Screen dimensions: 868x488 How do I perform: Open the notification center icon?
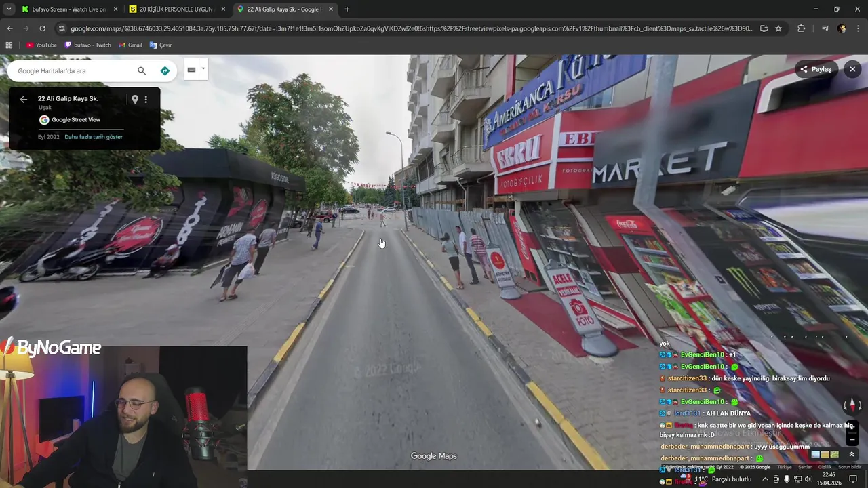[x=853, y=479]
